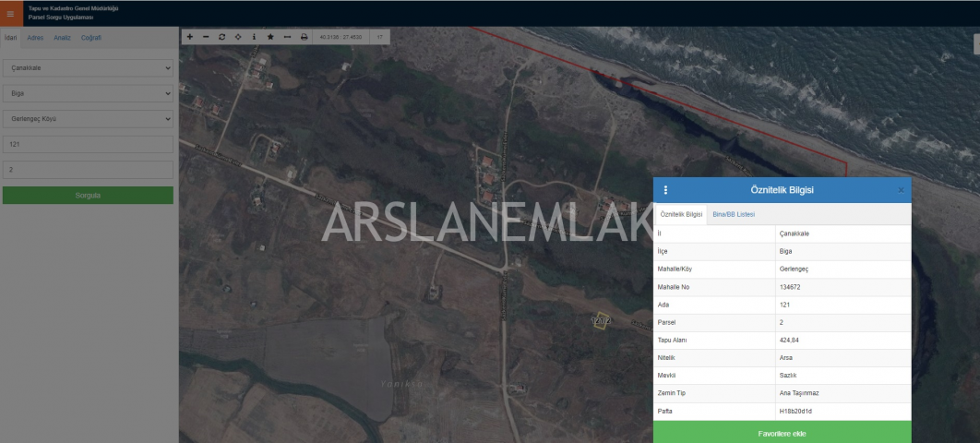Viewport: 980px width, 443px height.
Task: Switch to Bina/BB Listesi tab
Action: click(x=734, y=214)
